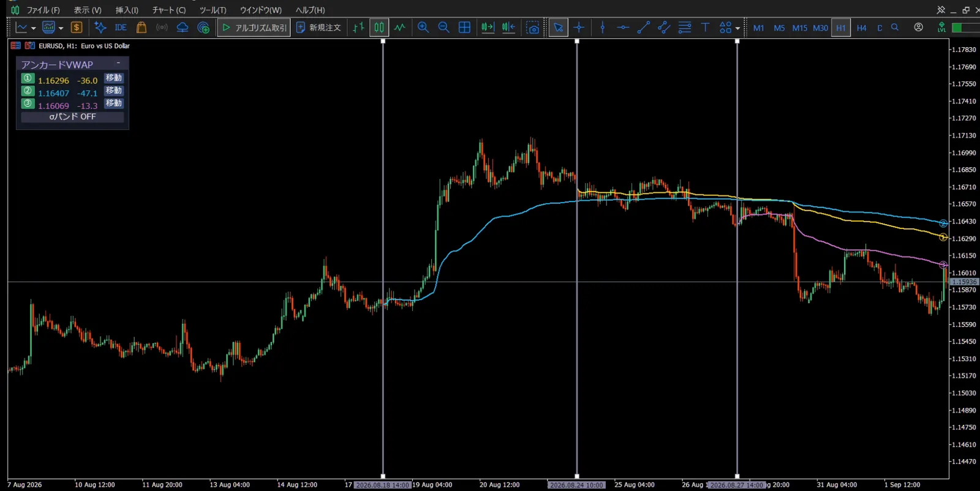Click 移動 button for VWAP 1.16407
Image resolution: width=980 pixels, height=491 pixels.
[114, 91]
